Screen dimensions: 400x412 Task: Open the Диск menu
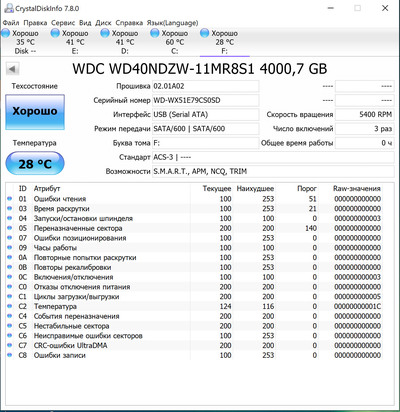[103, 23]
